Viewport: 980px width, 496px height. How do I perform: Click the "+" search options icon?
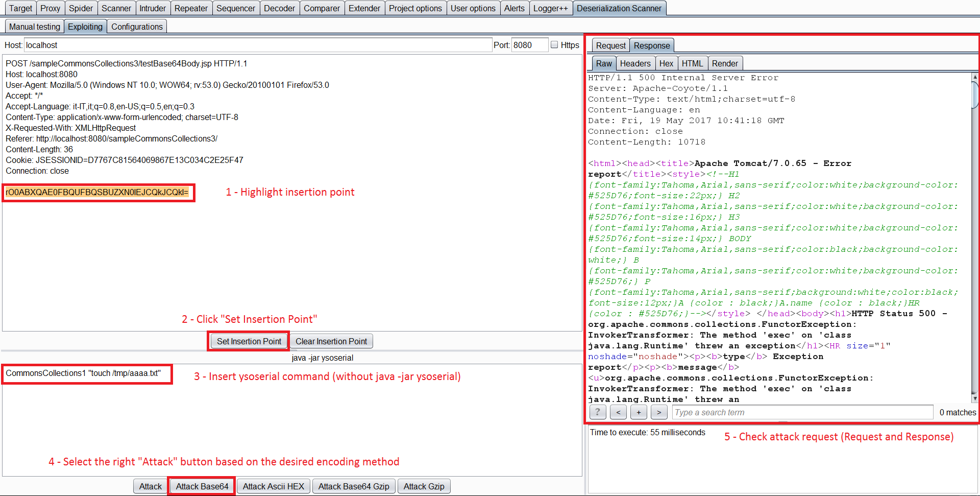click(639, 412)
